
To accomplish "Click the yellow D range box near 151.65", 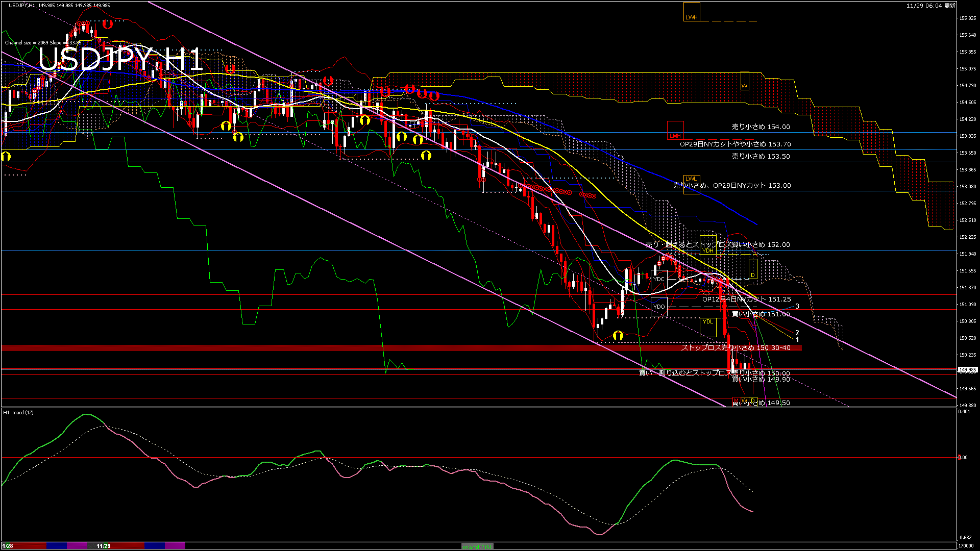I will pyautogui.click(x=752, y=269).
